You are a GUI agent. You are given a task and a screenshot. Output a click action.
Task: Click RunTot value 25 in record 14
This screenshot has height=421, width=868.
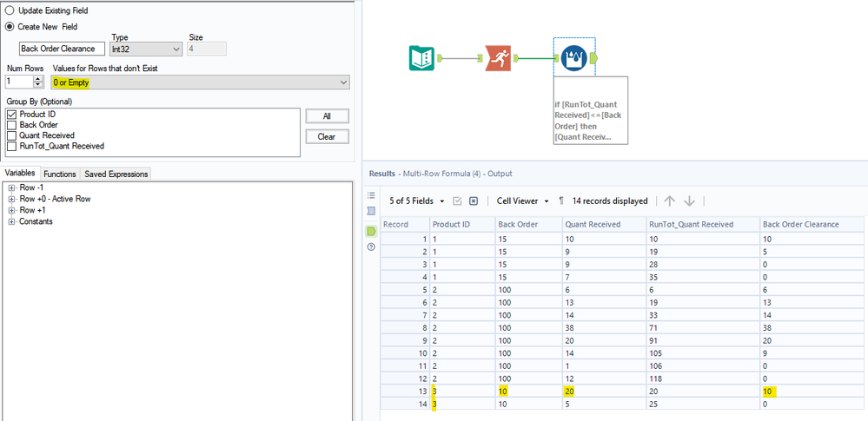pyautogui.click(x=703, y=405)
